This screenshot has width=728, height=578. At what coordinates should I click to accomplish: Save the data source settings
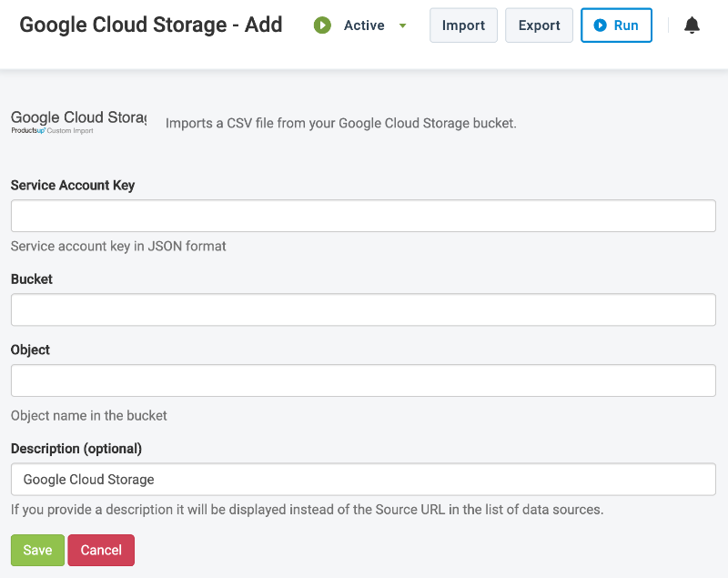click(37, 550)
